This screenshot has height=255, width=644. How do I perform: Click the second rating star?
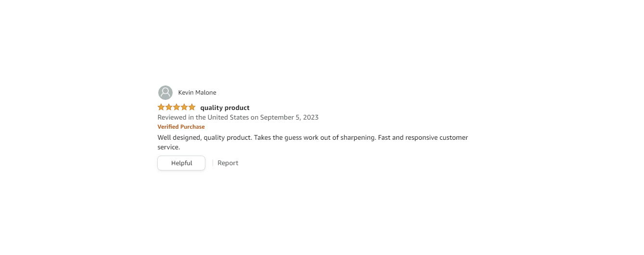(169, 107)
